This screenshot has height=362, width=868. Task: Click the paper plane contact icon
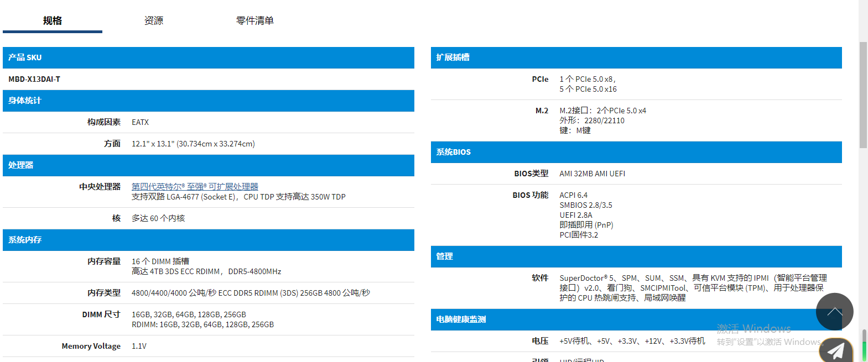pos(835,350)
